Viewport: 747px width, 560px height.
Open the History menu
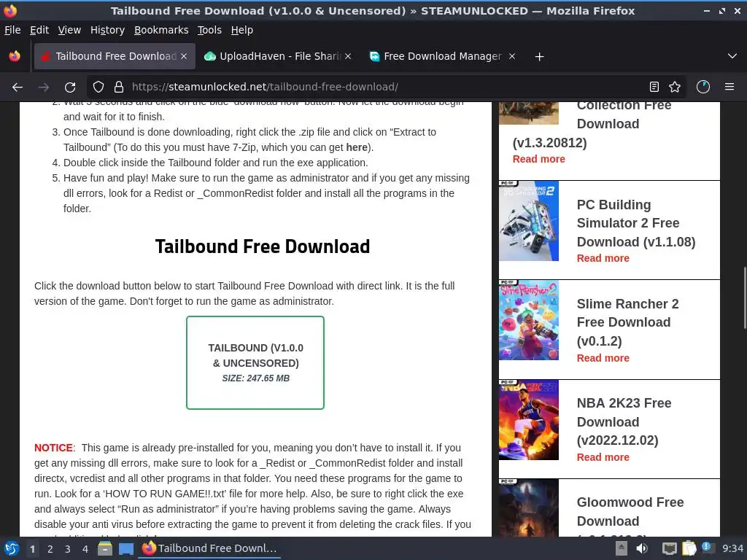pos(108,30)
